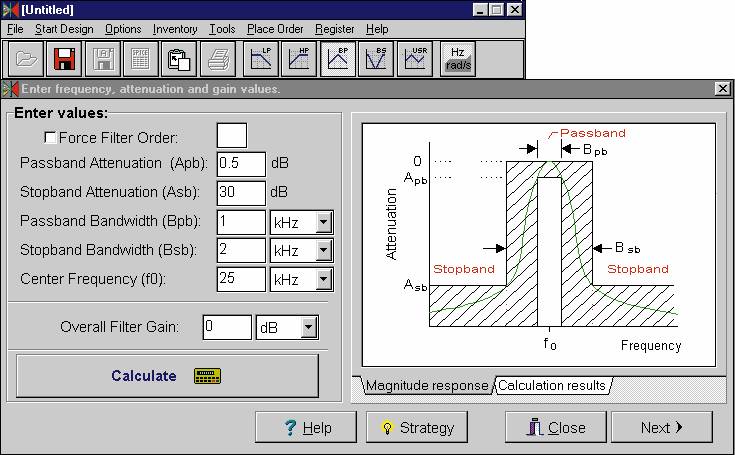Select the low-pass (LP) filter icon
Viewport: 735px width, 455px height.
(x=263, y=59)
